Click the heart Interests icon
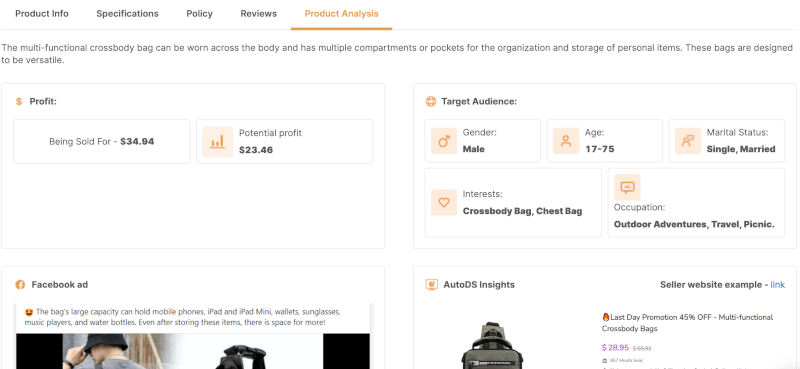Viewport: 800px width, 369px height. 444,203
